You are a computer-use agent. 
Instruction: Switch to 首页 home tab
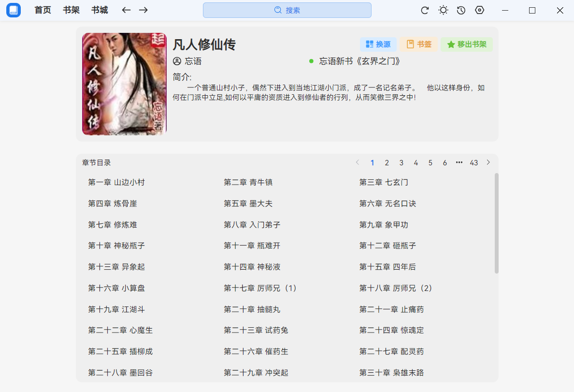click(x=43, y=10)
